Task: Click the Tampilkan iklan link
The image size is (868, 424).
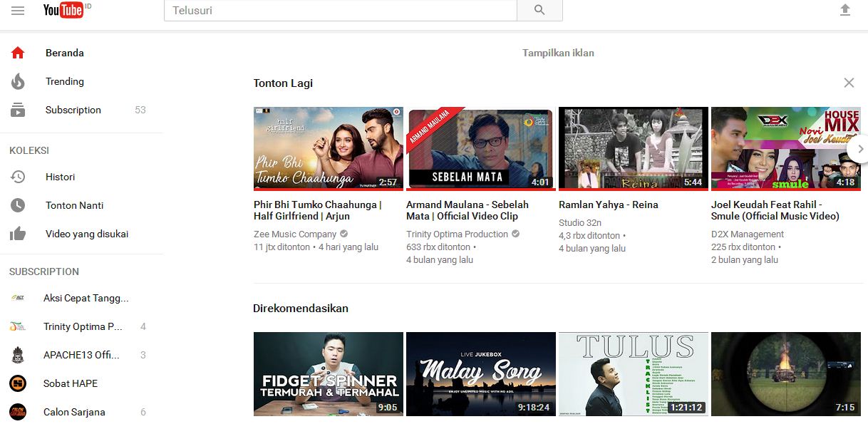Action: pos(559,53)
